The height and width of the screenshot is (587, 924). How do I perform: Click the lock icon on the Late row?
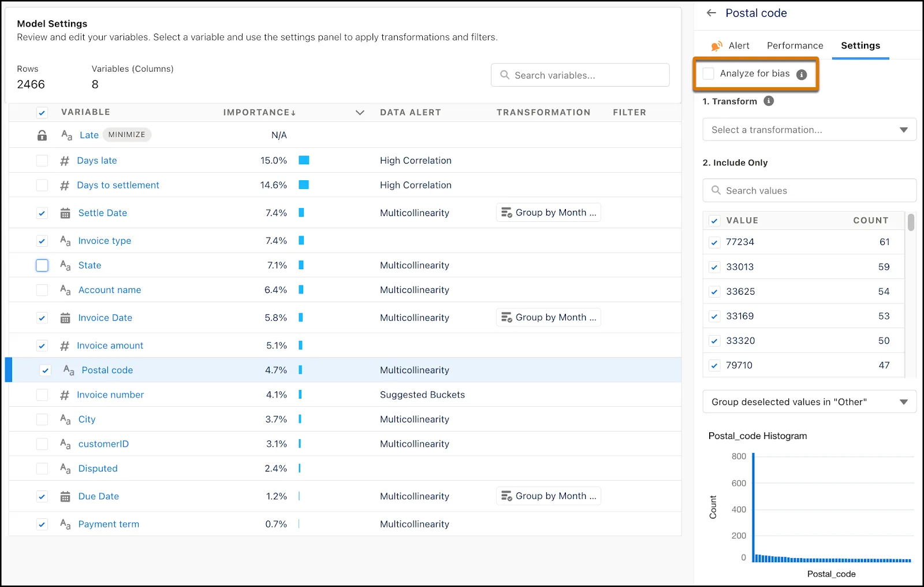click(x=42, y=135)
